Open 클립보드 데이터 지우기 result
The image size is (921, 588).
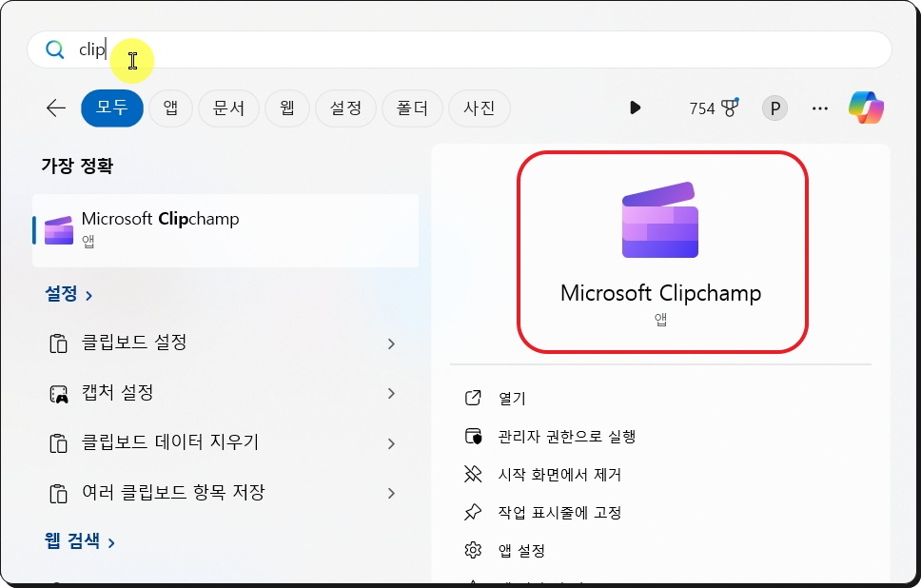coord(225,443)
